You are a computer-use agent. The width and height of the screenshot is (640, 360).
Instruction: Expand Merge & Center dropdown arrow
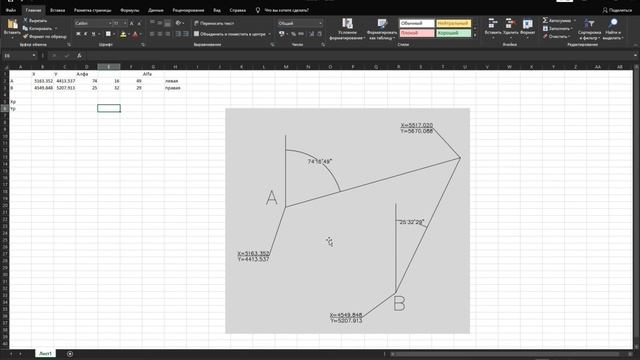[269, 34]
